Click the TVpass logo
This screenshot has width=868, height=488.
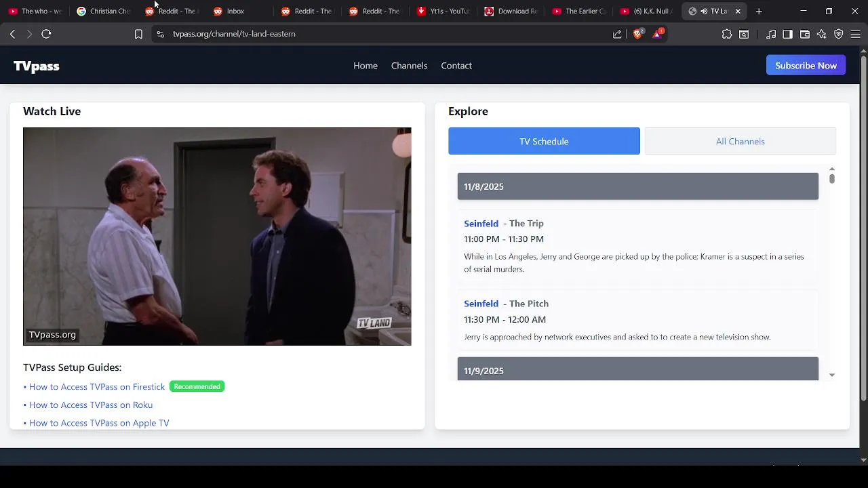pyautogui.click(x=37, y=66)
